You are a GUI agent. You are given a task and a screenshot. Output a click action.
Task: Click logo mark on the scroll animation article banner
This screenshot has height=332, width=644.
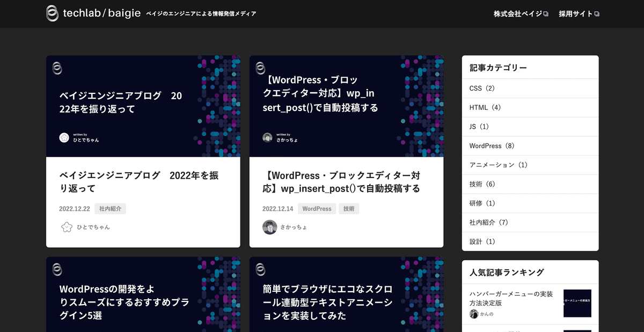[260, 269]
